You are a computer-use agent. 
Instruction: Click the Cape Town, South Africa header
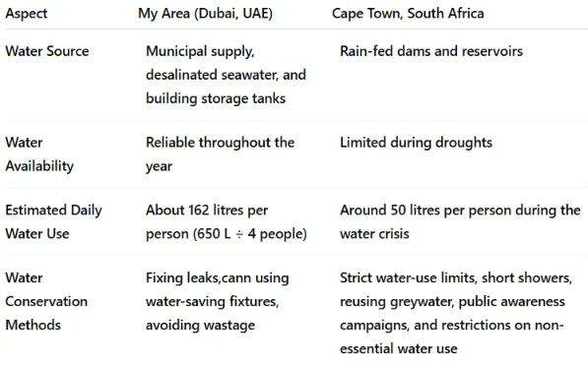click(408, 14)
